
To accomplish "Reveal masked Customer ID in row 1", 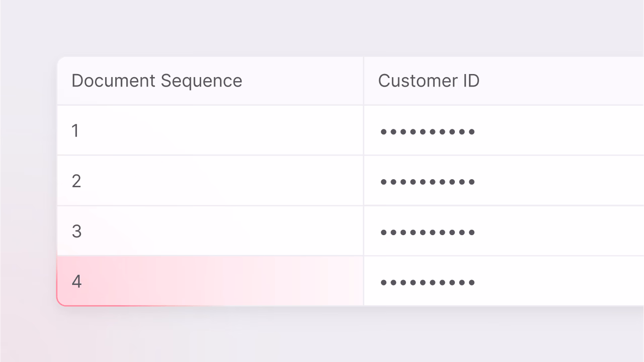I will pyautogui.click(x=428, y=132).
